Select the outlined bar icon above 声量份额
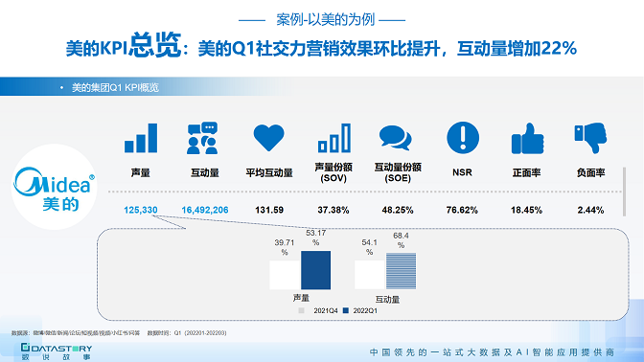 point(333,138)
